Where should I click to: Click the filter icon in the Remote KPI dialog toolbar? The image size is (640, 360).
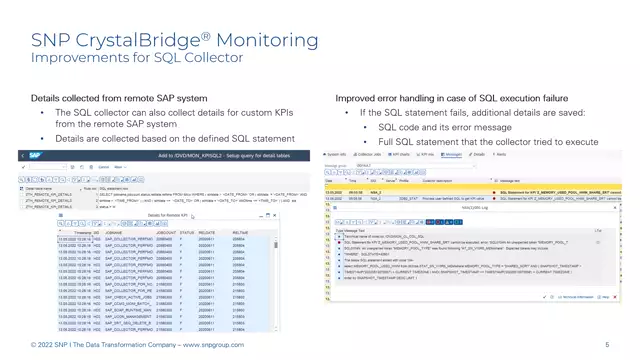tap(97, 224)
